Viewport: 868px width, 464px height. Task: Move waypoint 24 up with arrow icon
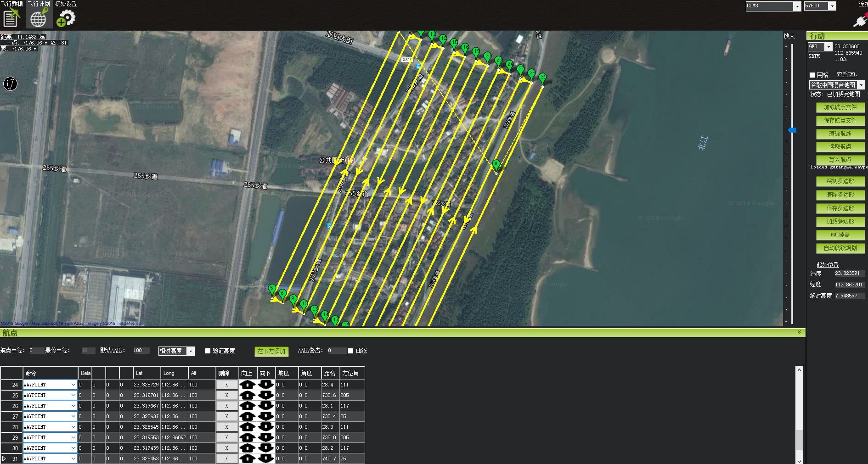(248, 385)
